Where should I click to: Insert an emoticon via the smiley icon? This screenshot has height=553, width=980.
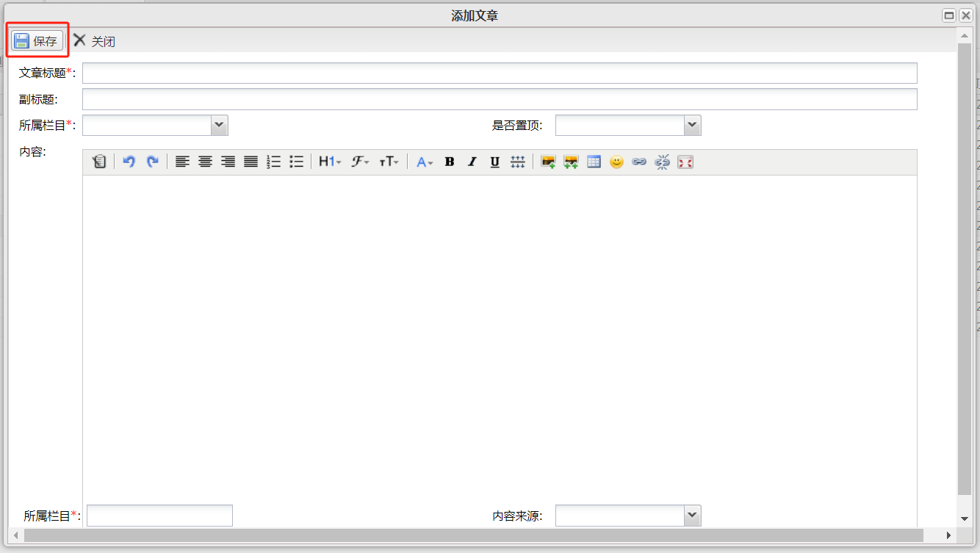pyautogui.click(x=616, y=162)
